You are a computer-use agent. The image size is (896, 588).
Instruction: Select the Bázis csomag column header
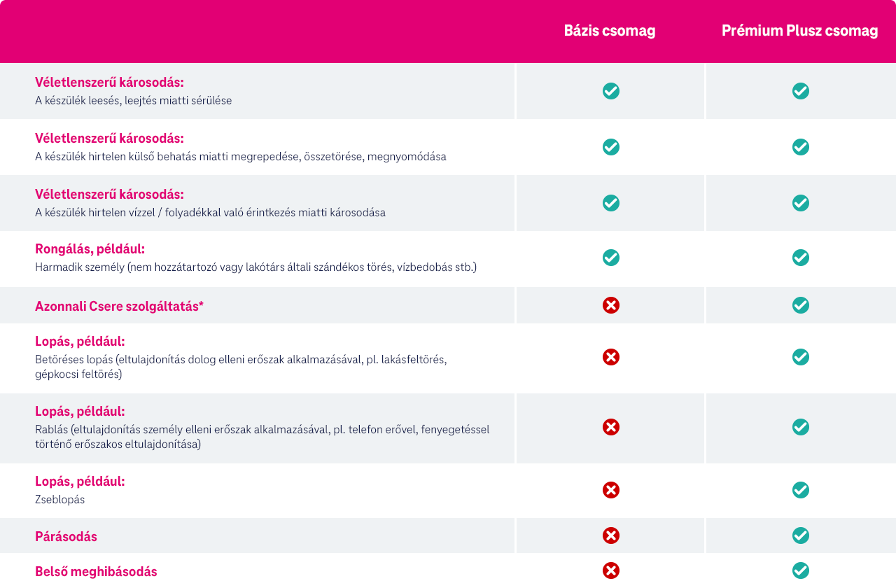[x=610, y=31]
